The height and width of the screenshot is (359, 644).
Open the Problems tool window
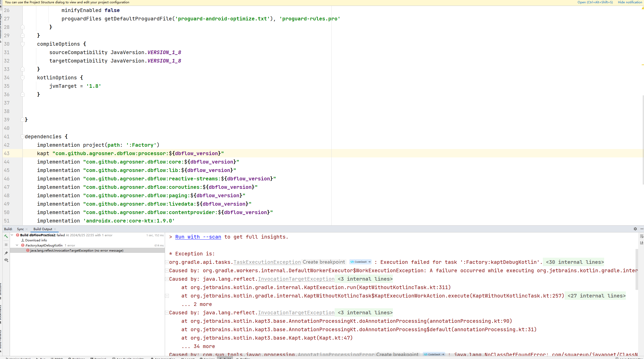click(76, 358)
